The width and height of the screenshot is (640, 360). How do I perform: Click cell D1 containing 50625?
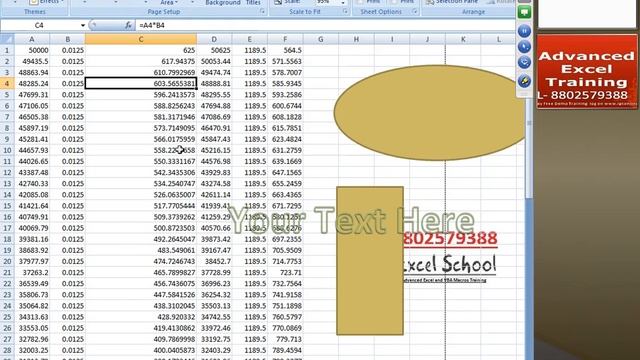coord(214,51)
